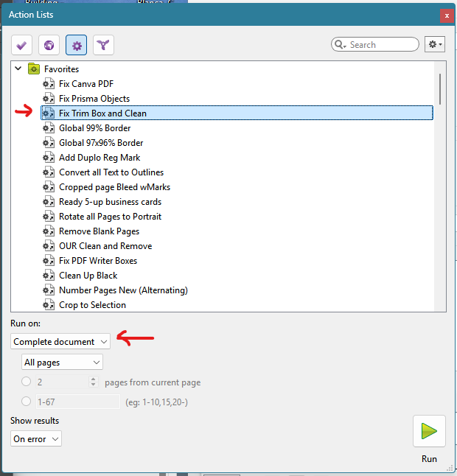Open the gear options menu button
This screenshot has height=476, width=457.
tap(435, 44)
